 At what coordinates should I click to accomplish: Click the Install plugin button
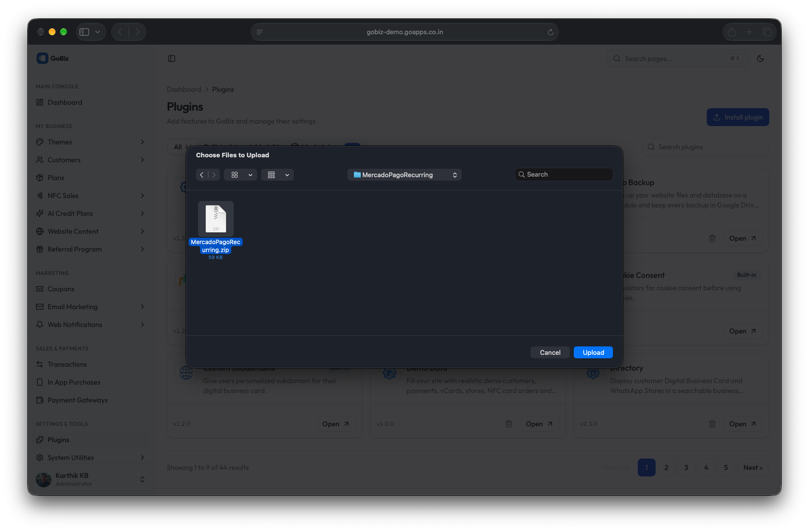click(738, 117)
